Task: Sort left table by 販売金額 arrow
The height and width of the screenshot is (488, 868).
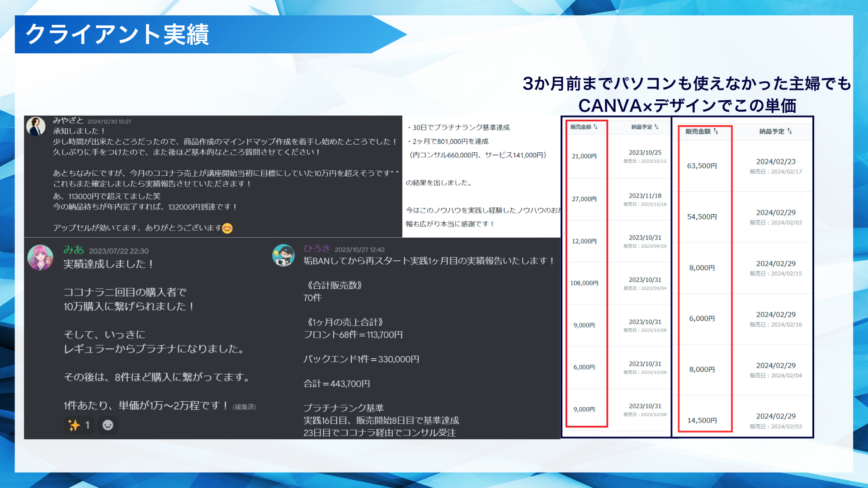Action: click(x=595, y=127)
